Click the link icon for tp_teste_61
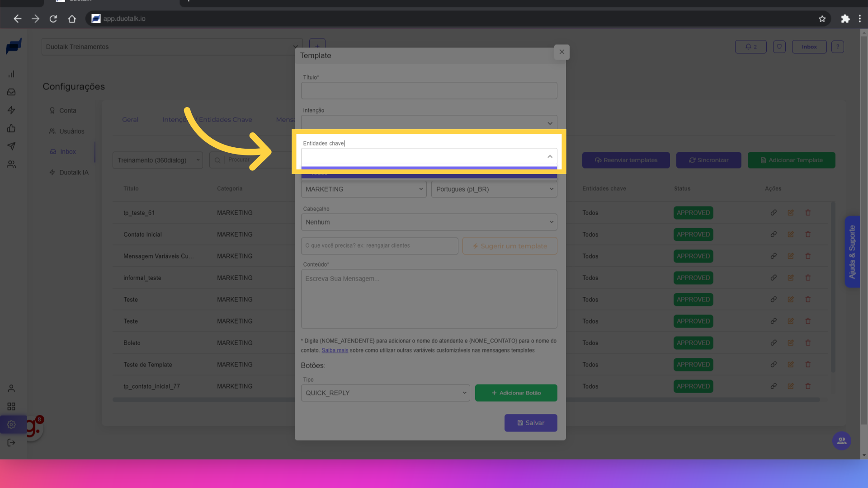Screen dimensions: 868x488 [774, 212]
